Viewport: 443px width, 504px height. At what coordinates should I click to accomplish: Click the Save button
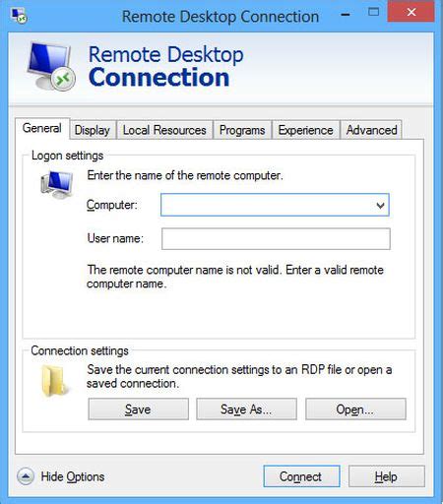pos(138,409)
